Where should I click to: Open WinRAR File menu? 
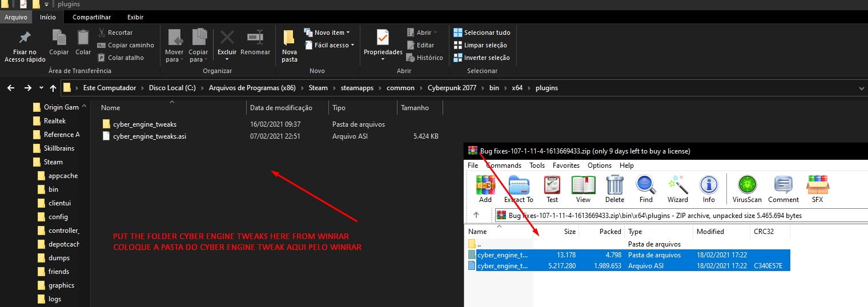pyautogui.click(x=473, y=165)
